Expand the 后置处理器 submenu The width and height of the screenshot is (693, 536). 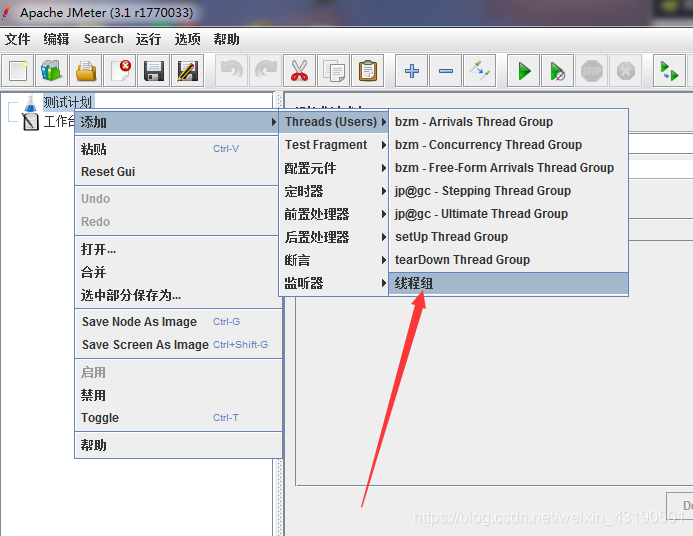[x=334, y=237]
